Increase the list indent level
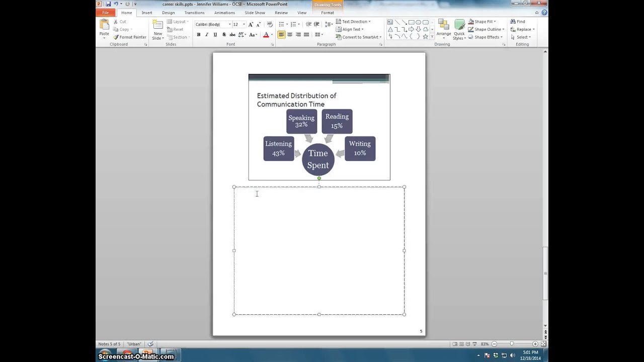Image resolution: width=644 pixels, height=362 pixels. (x=316, y=24)
